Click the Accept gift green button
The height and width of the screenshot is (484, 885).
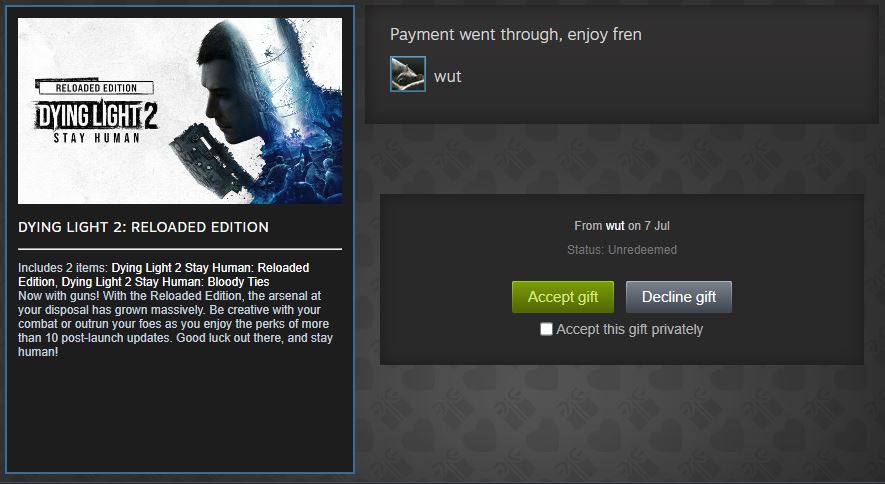(563, 297)
